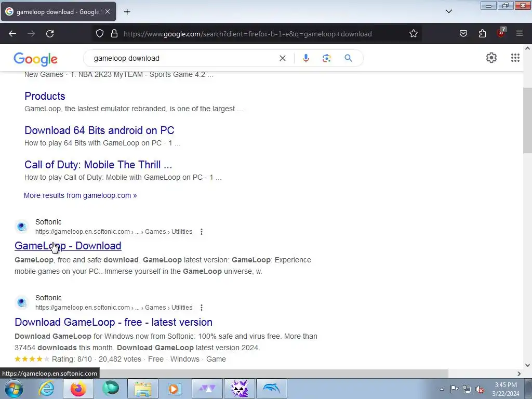Open the Products sitelink
This screenshot has height=399, width=532.
[x=45, y=96]
